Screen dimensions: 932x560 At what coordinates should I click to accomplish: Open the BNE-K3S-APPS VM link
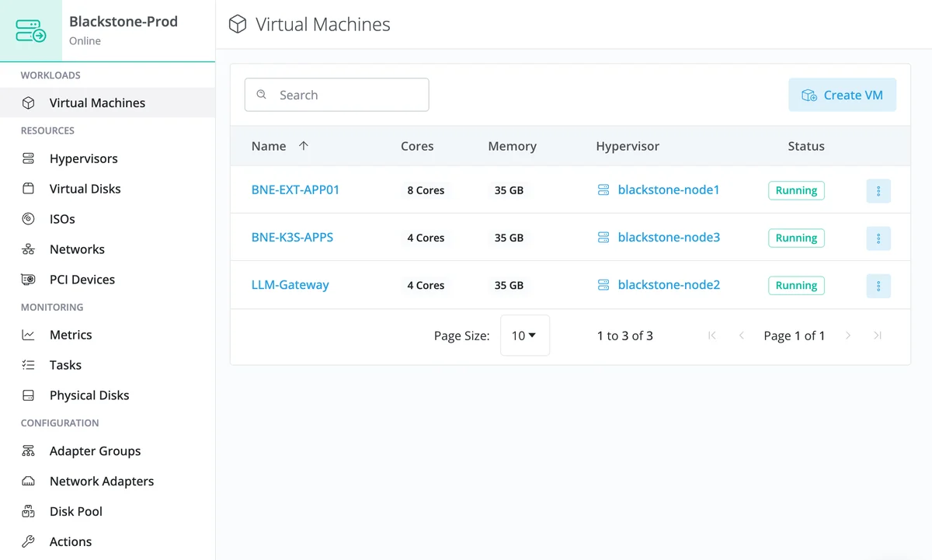pyautogui.click(x=292, y=238)
